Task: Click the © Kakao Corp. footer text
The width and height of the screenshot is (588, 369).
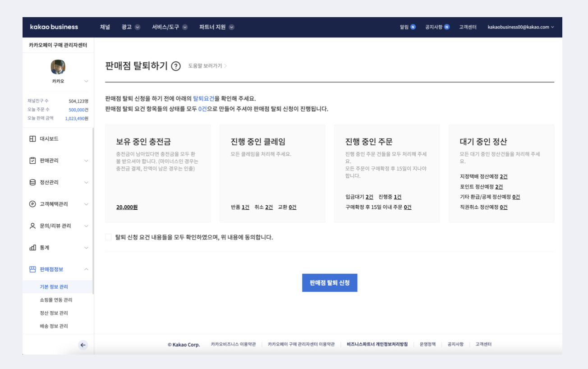Action: (184, 345)
